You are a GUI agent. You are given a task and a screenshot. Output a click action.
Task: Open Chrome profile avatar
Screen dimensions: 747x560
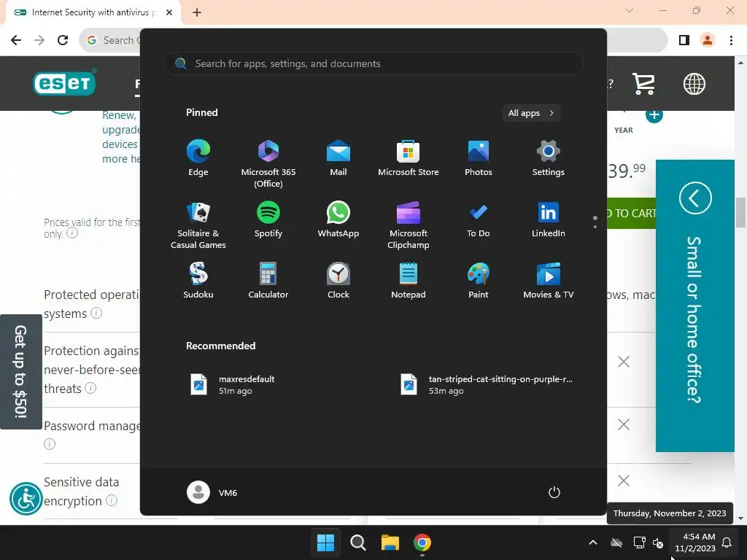[708, 40]
